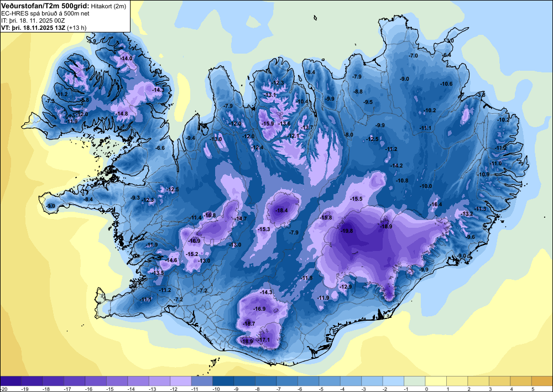The width and height of the screenshot is (553, 392).
Task: Click the -13.1 temperature label in the north
Action: pos(270,95)
